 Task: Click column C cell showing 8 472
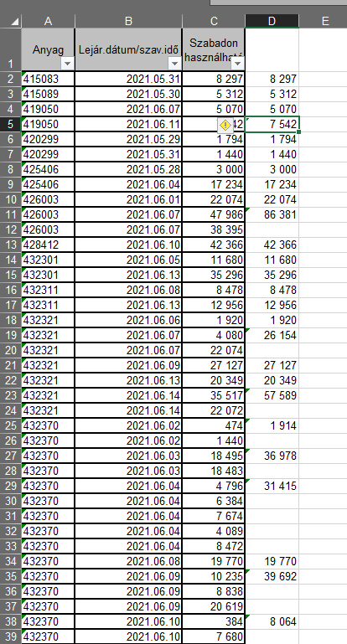(214, 546)
